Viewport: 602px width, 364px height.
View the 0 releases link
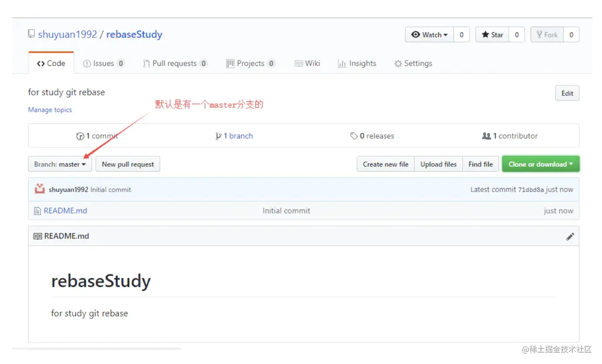pos(372,136)
